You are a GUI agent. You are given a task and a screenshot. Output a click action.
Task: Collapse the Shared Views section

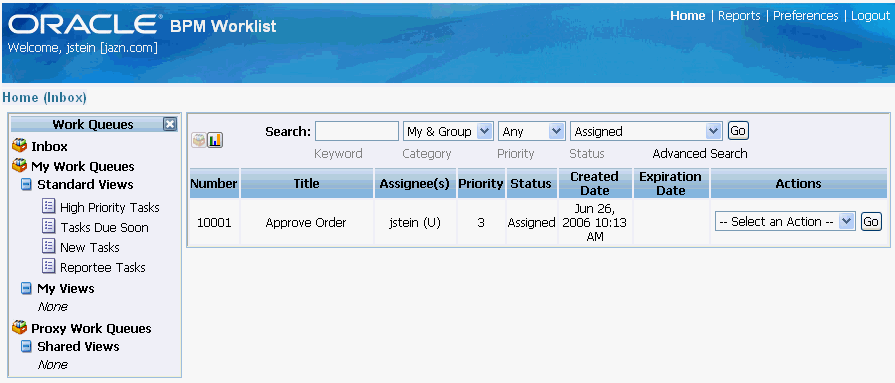[x=26, y=346]
